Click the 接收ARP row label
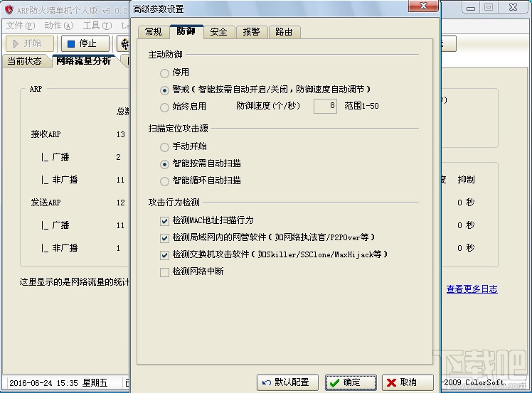The image size is (532, 393). pos(46,134)
